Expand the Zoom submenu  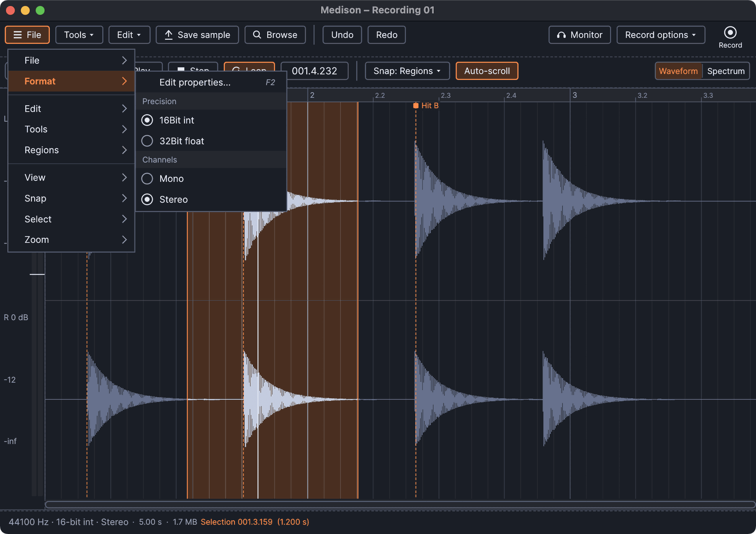coord(71,240)
